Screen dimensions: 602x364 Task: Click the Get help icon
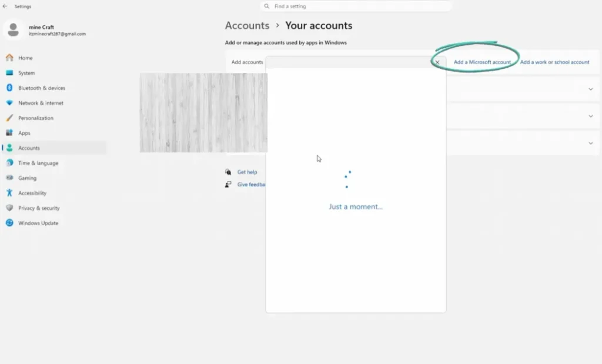[228, 172]
